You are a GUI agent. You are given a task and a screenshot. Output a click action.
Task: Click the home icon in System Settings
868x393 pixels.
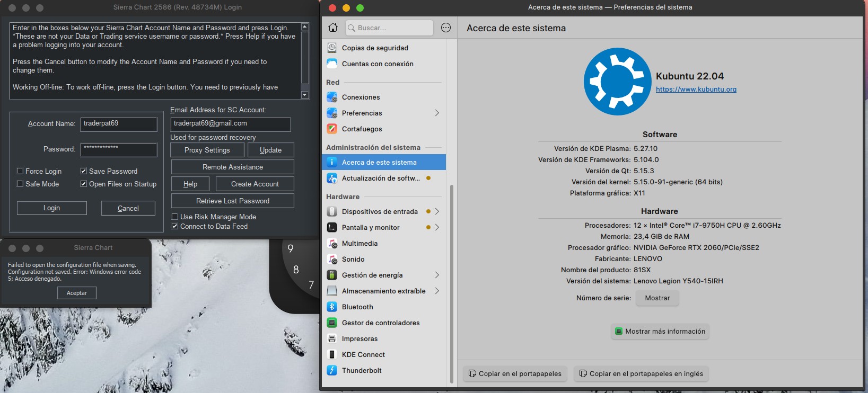[333, 28]
